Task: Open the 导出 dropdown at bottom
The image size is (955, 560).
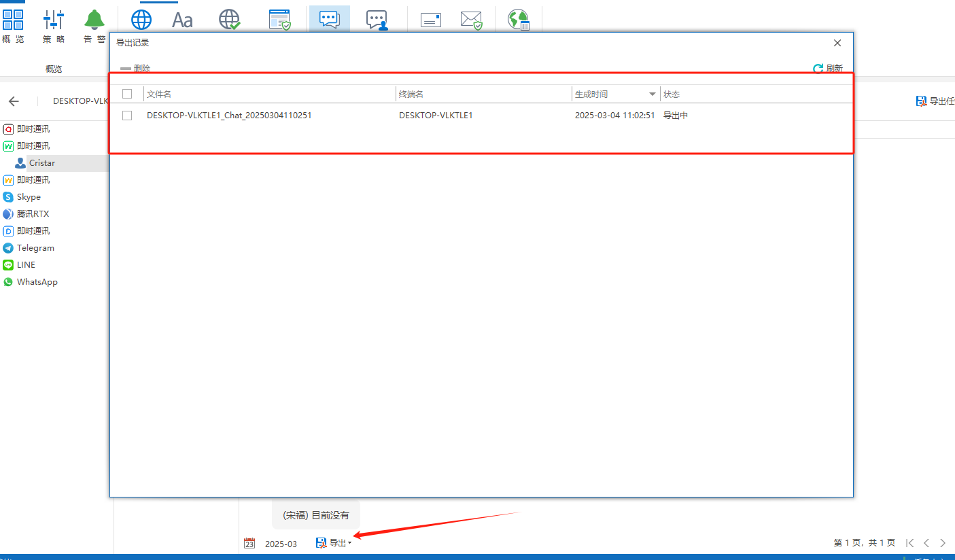Action: [334, 543]
